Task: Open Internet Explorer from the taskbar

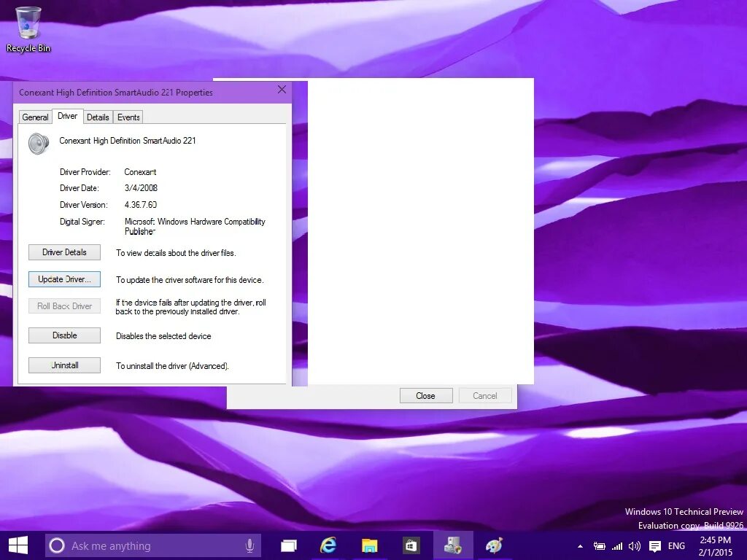Action: coord(328,545)
